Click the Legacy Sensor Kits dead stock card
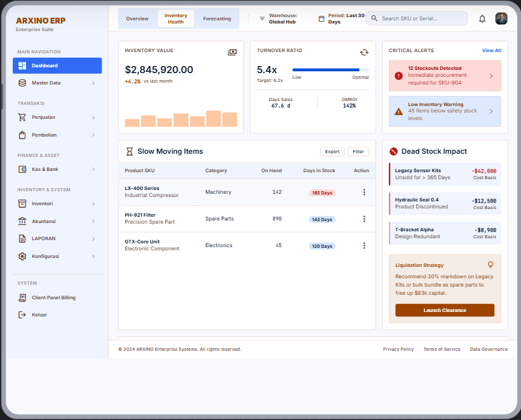The width and height of the screenshot is (521, 420). (445, 174)
